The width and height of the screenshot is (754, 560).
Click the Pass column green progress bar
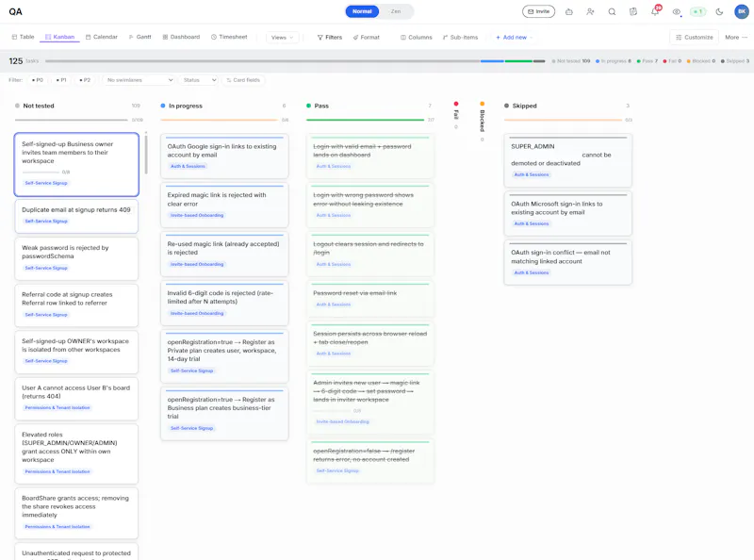click(365, 120)
